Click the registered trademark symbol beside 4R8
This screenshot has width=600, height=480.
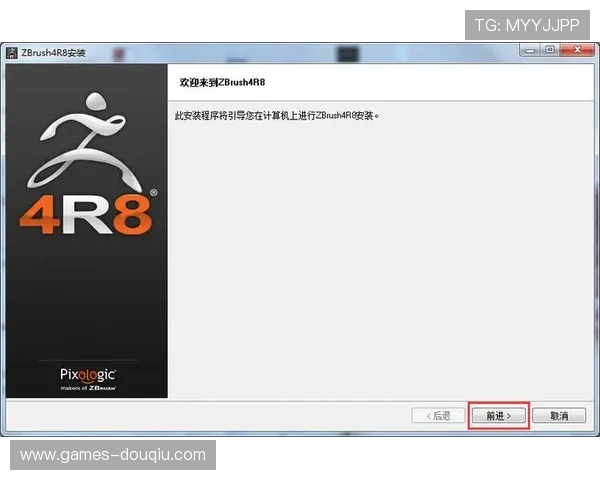(152, 191)
